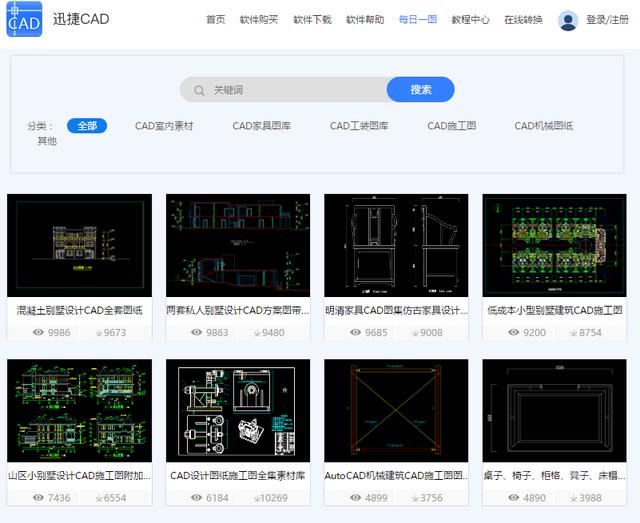Open the 两套私人别墅设计 thumbnail
The height and width of the screenshot is (523, 640).
(x=238, y=245)
